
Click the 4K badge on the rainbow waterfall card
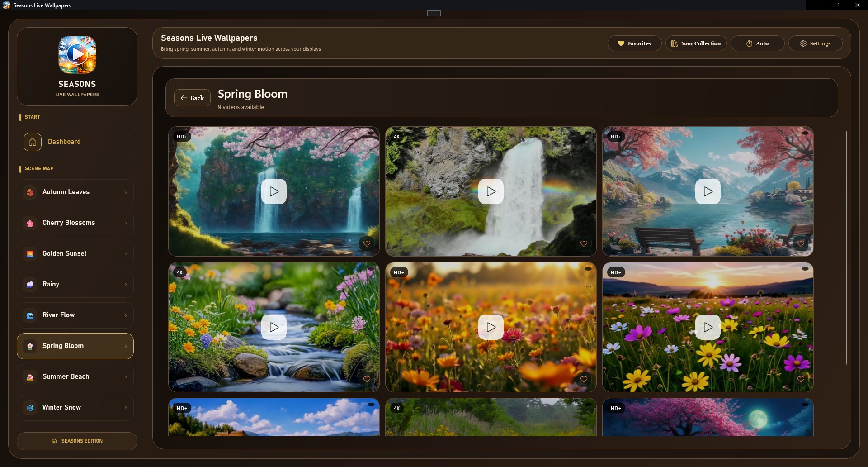click(x=397, y=137)
